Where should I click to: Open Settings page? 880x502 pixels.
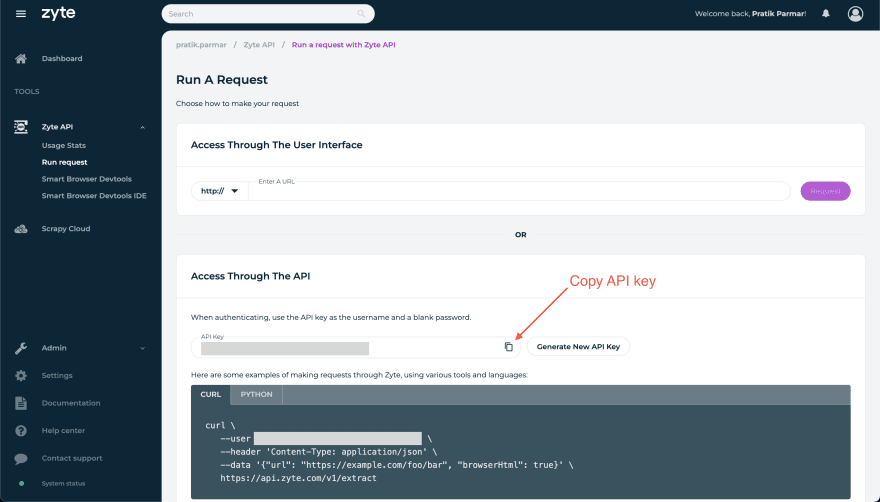pyautogui.click(x=57, y=376)
